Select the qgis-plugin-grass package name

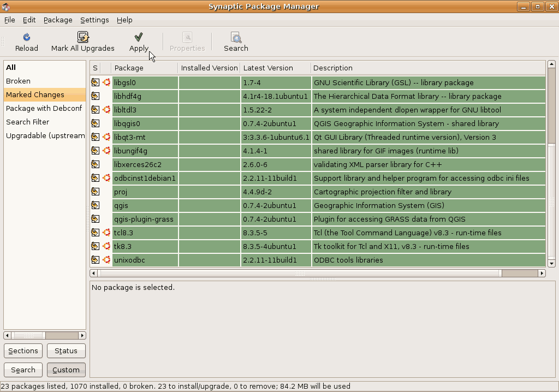click(144, 219)
